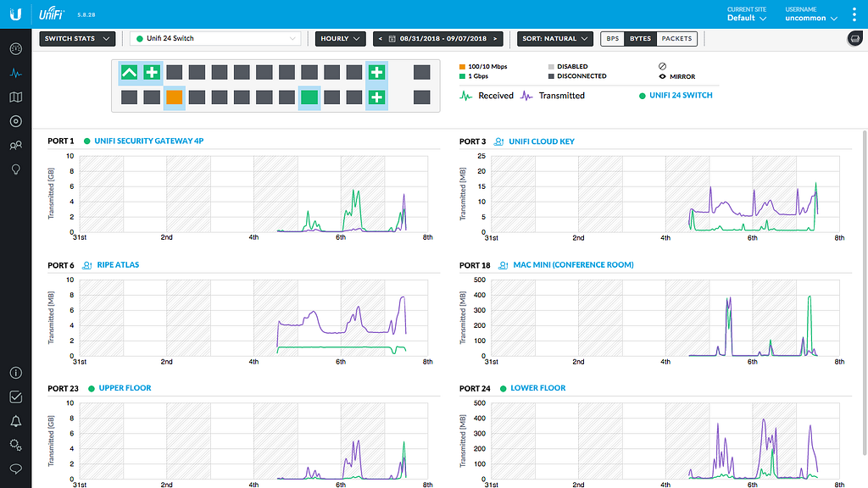Click the device properties icon at toolbar right

(x=855, y=39)
